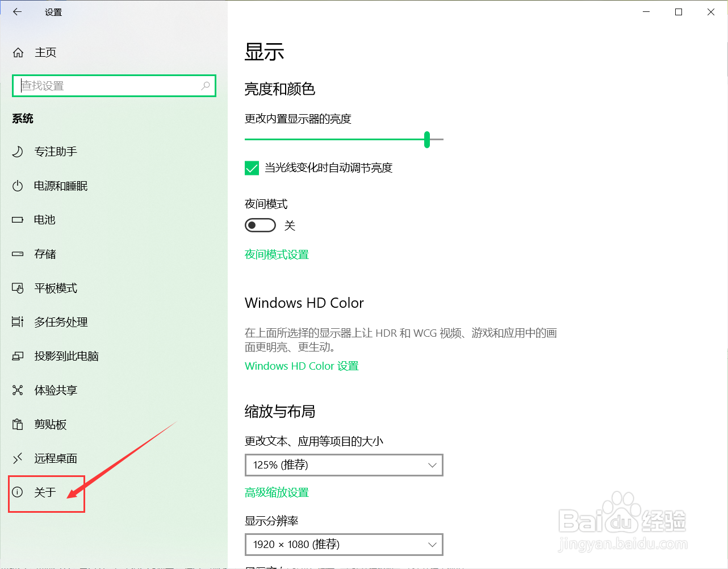Open 夜间模式设置 link

click(277, 254)
